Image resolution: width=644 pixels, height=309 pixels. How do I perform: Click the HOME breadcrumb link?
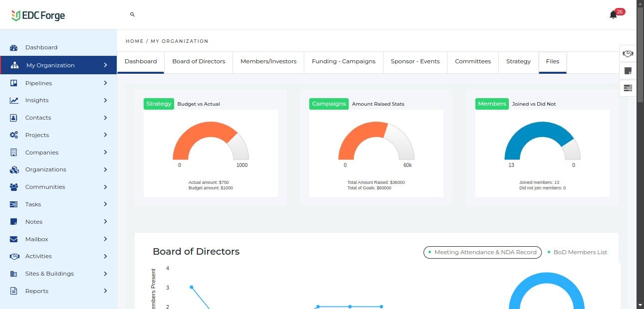coord(135,41)
